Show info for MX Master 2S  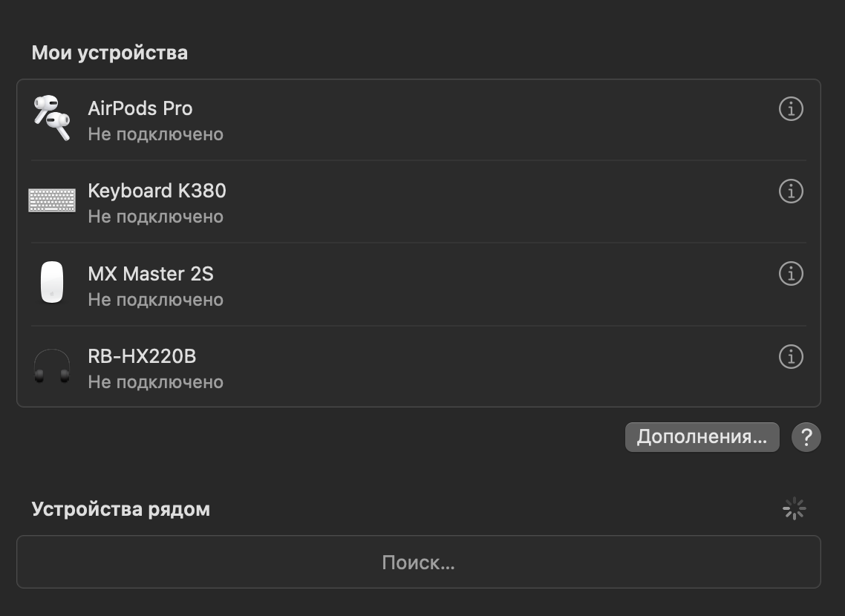791,274
